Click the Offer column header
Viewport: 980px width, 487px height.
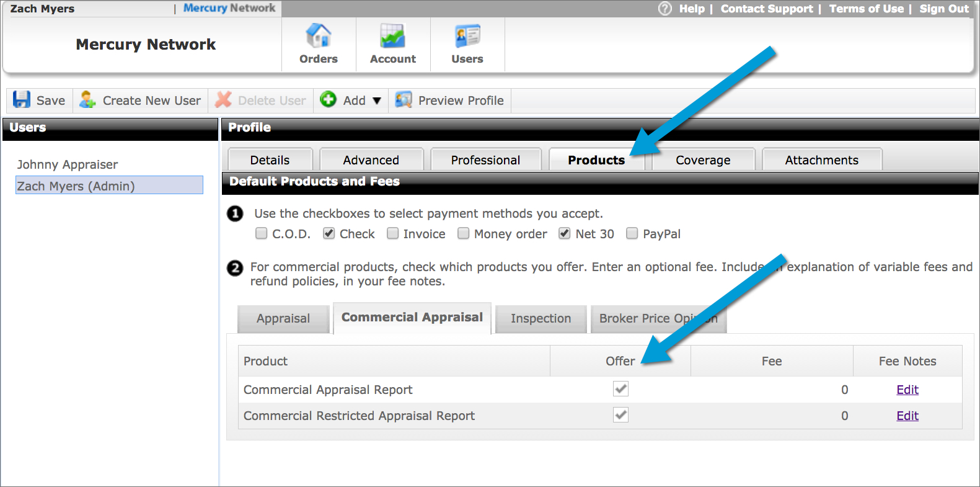620,361
